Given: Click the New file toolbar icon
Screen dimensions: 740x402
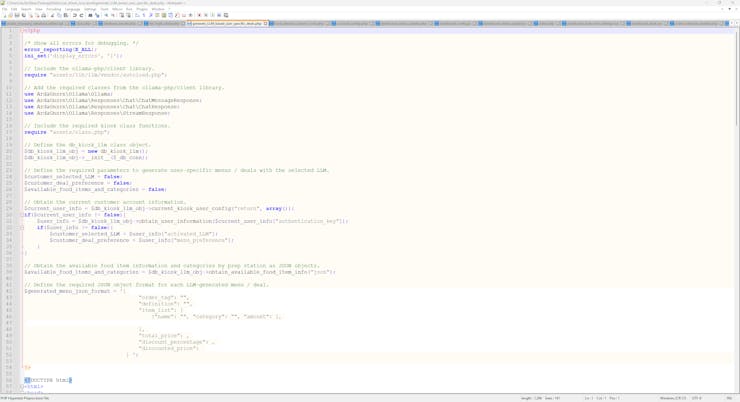Looking at the screenshot, I should [4, 15].
